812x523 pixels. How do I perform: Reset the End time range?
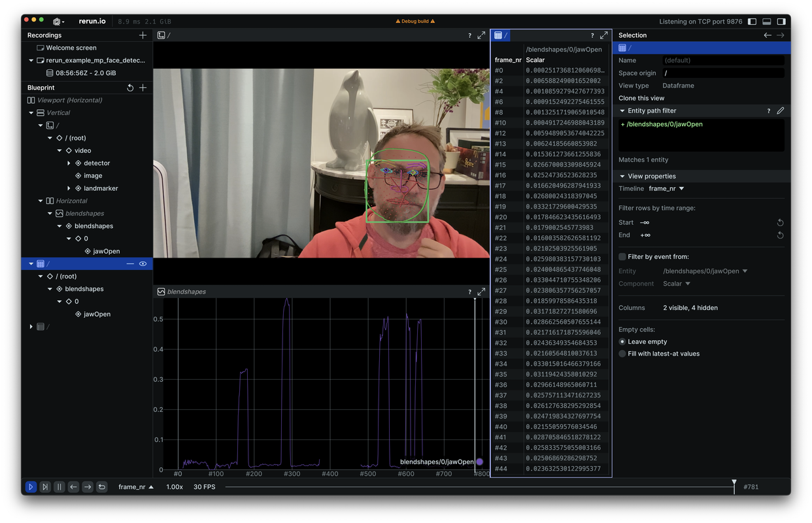(780, 235)
